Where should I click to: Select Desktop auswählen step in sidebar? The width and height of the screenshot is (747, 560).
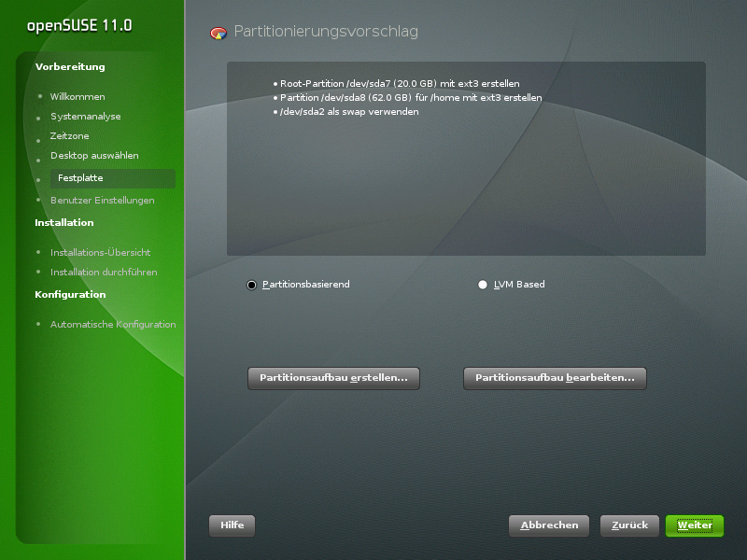(x=94, y=155)
